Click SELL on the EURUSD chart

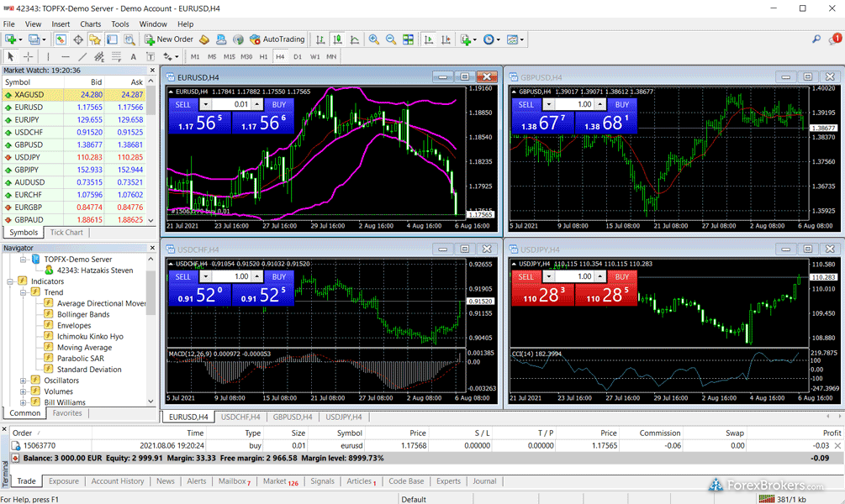(183, 104)
